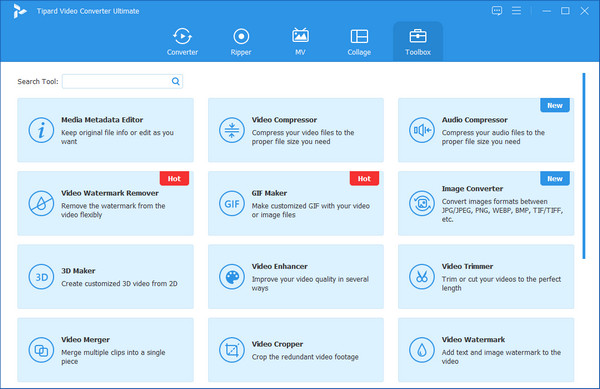Image resolution: width=600 pixels, height=389 pixels.
Task: Click the Video Enhancer title text
Action: coord(280,266)
